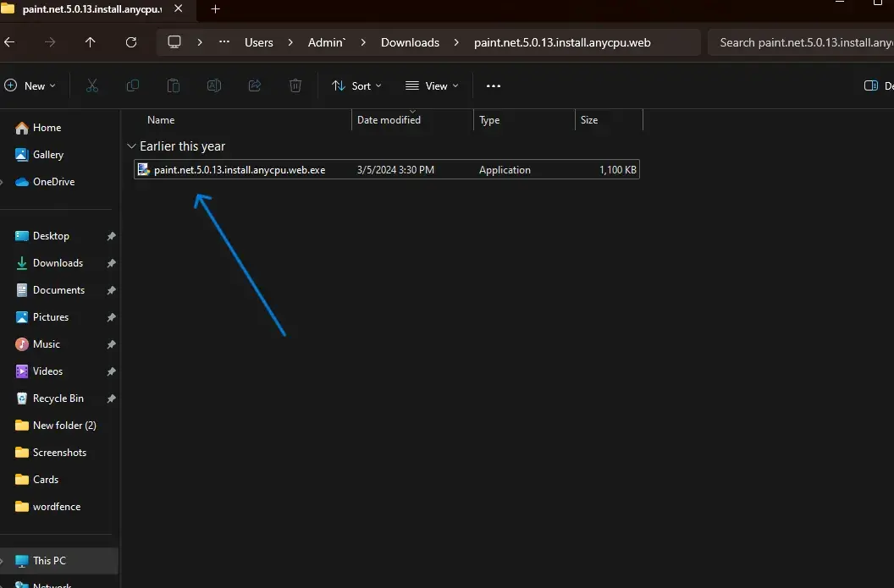Image resolution: width=894 pixels, height=588 pixels.
Task: Toggle the Details pane open
Action: [x=870, y=85]
